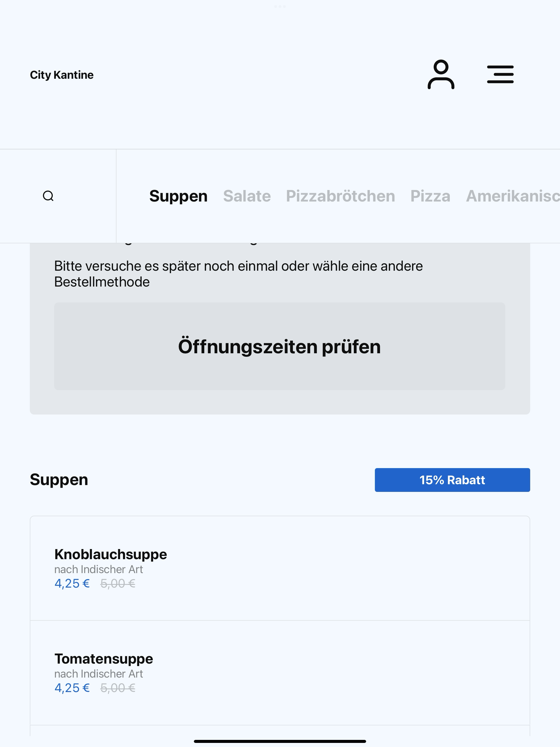Image resolution: width=560 pixels, height=747 pixels.
Task: Tap the home indicator bar at bottom
Action: [280, 741]
